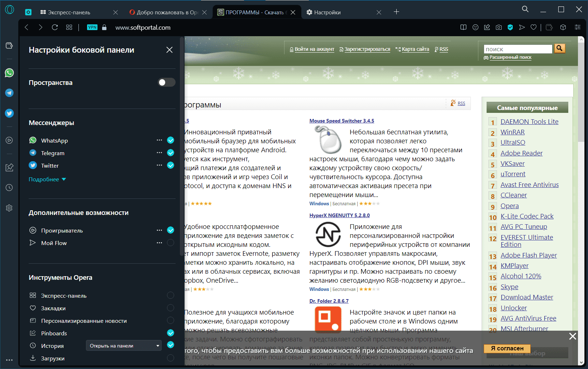Uncheck Pinboards in sidebar tools

[x=171, y=333]
